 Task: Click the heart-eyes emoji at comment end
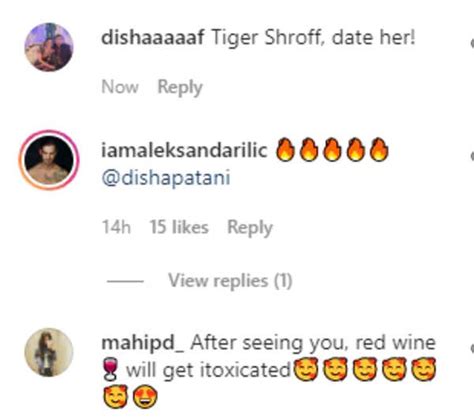tap(145, 397)
